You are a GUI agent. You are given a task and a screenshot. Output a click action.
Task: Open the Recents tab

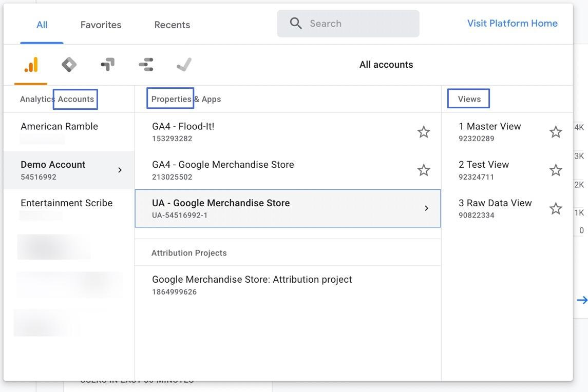[172, 24]
